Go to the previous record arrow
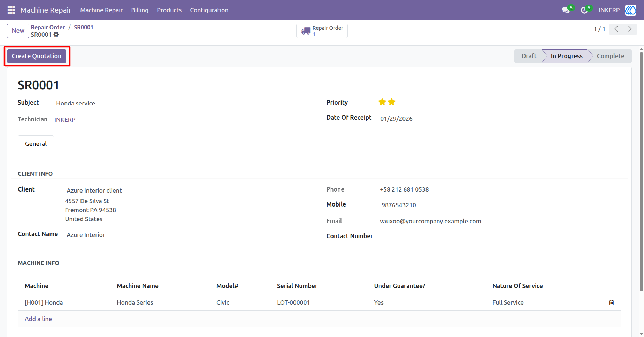 [x=616, y=29]
